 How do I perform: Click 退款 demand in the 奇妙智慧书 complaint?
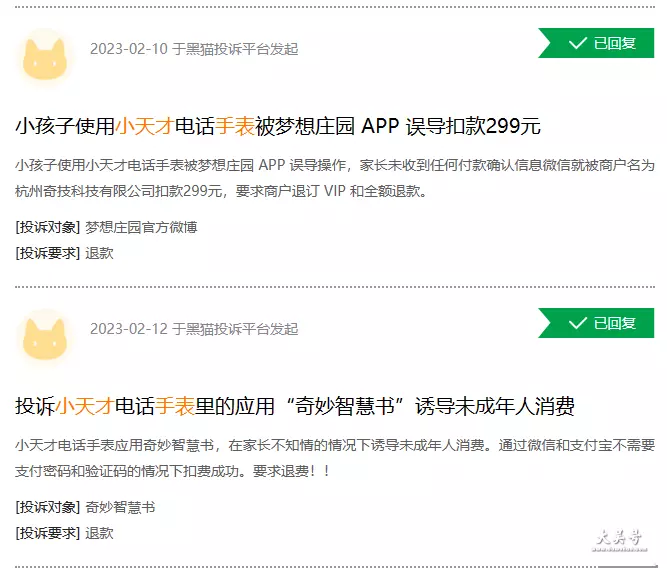100,533
